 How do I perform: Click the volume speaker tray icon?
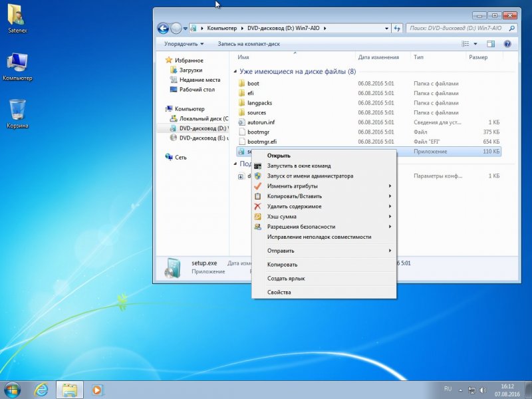483,390
